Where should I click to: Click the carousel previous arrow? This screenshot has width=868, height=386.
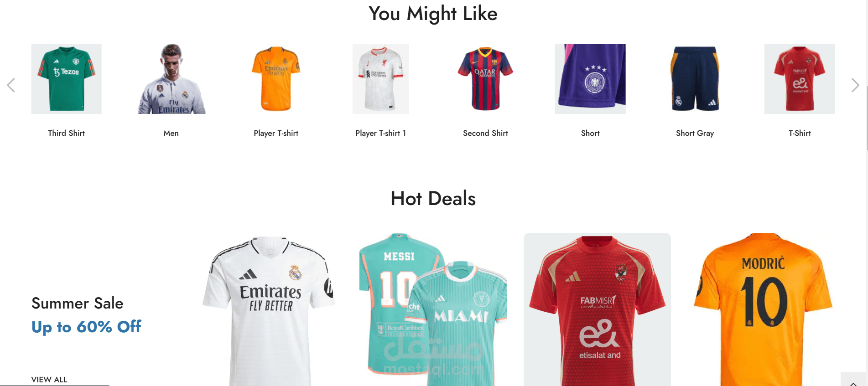coord(11,85)
